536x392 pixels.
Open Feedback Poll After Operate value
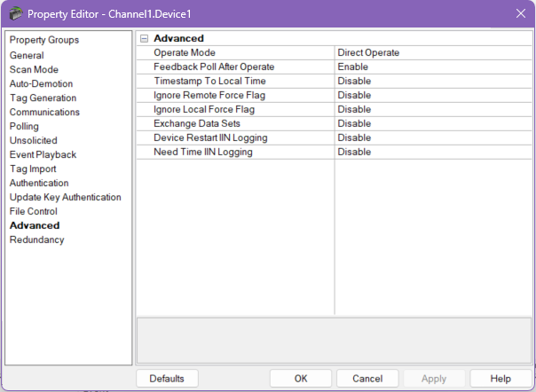tap(434, 67)
